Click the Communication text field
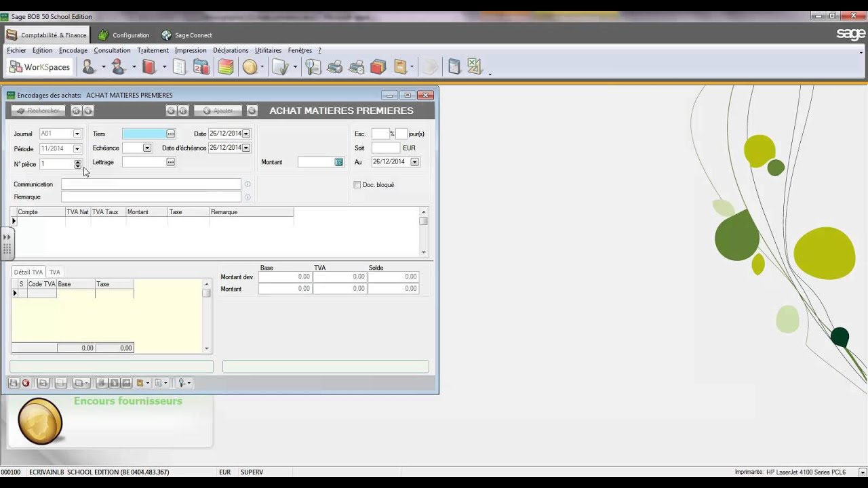 coord(151,184)
